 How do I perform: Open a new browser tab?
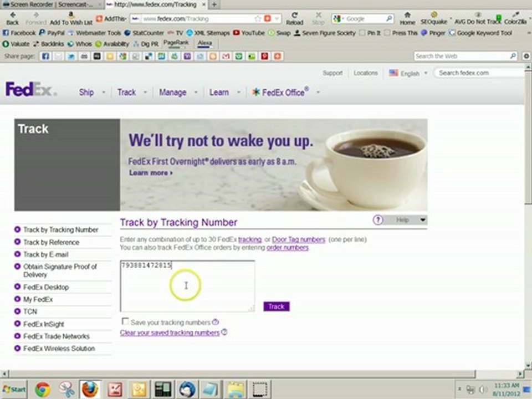(214, 4)
